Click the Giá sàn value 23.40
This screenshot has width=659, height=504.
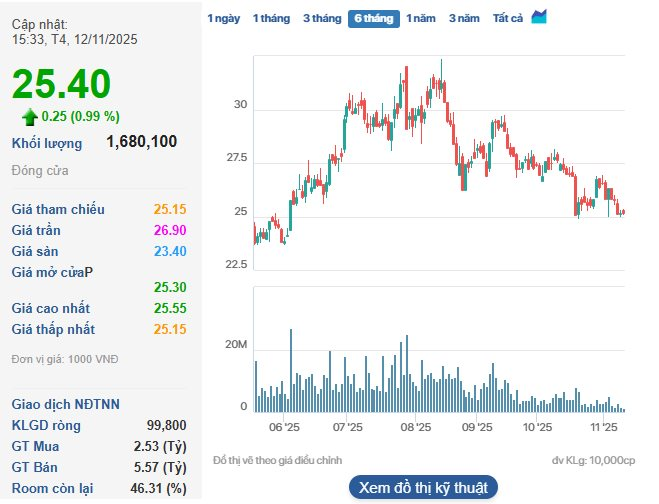(x=170, y=250)
